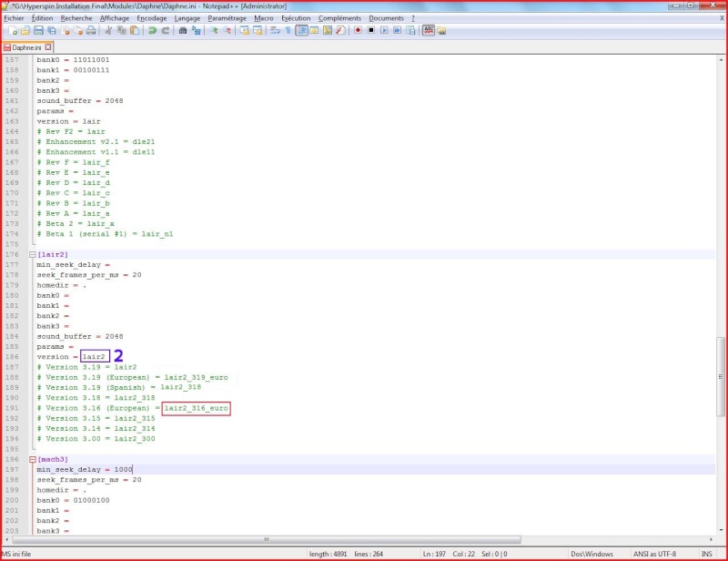728x561 pixels.
Task: Click the synchronize vertical scrolling icon
Action: pyautogui.click(x=244, y=31)
